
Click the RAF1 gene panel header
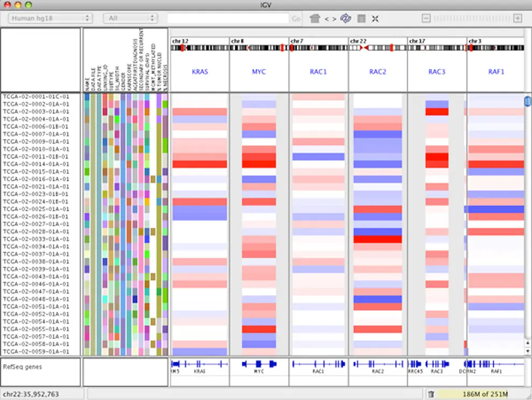click(x=496, y=72)
